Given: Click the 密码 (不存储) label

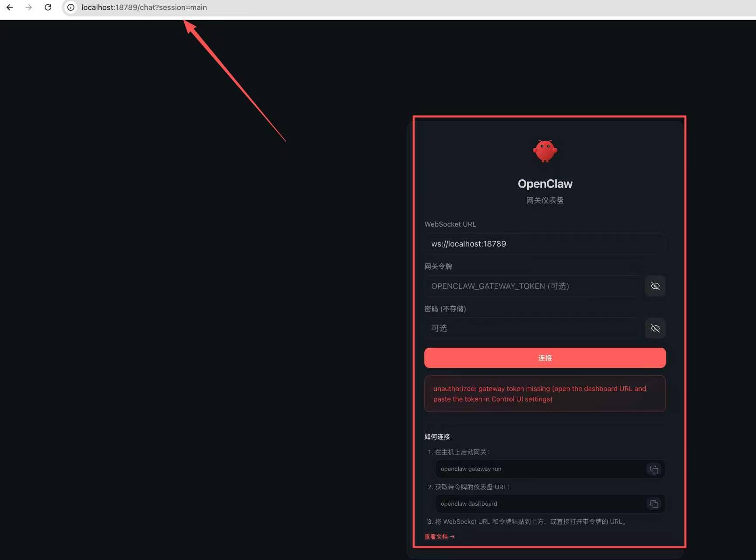Looking at the screenshot, I should click(x=445, y=309).
